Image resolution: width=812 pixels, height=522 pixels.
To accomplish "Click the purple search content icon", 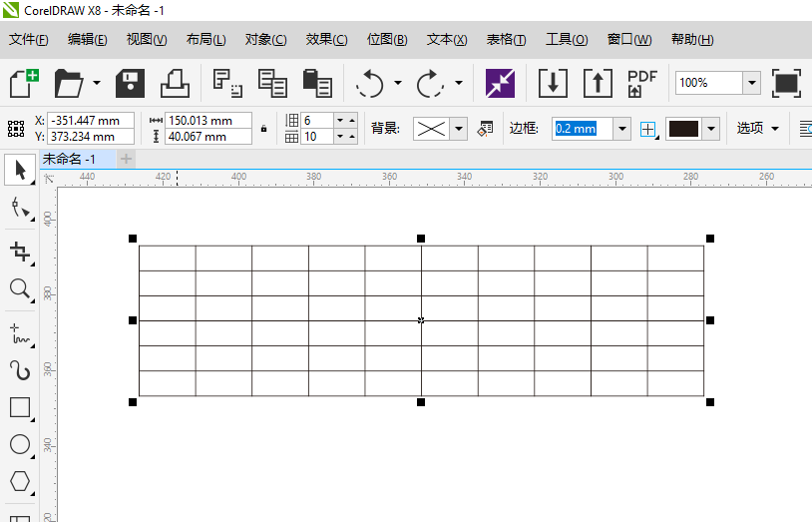I will click(x=500, y=83).
